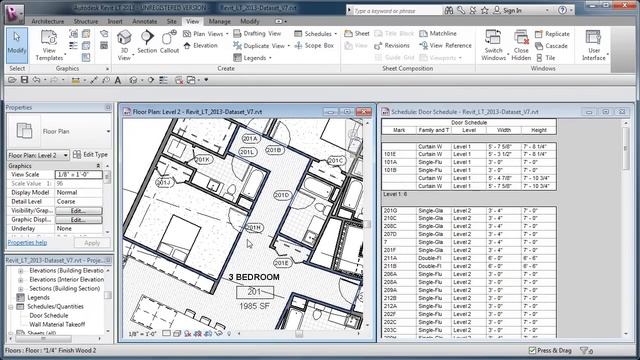The image size is (640, 360).
Task: Click Sign In button
Action: tap(508, 11)
